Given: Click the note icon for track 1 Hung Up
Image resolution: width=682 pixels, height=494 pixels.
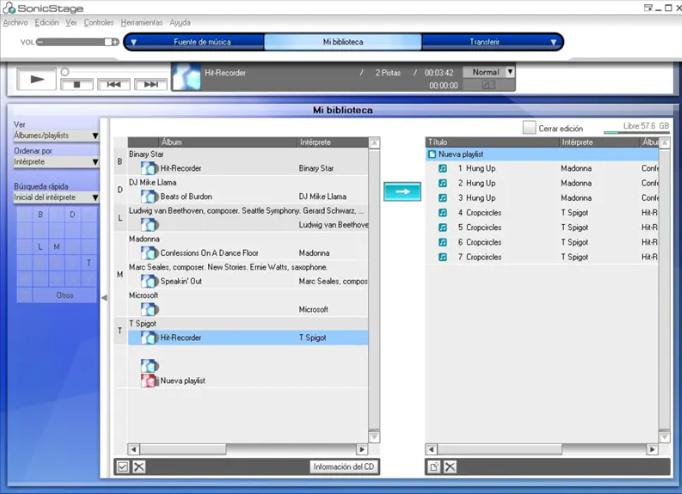Looking at the screenshot, I should tap(443, 168).
